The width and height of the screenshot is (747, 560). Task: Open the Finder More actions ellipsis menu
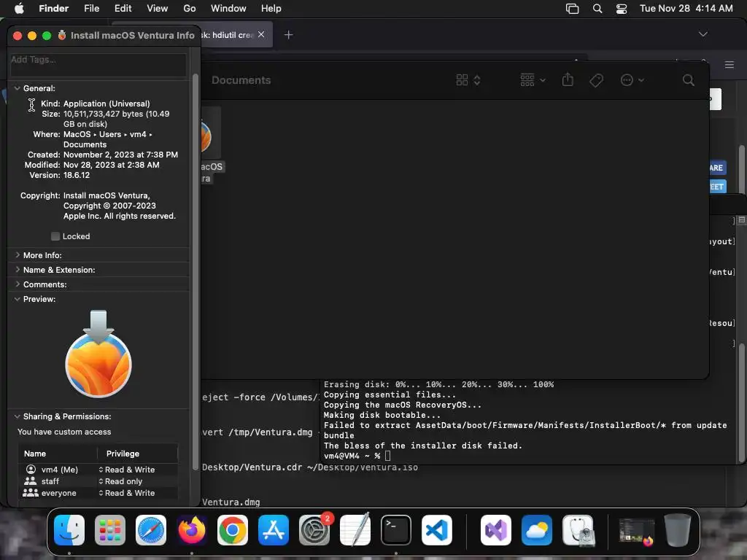coord(632,80)
